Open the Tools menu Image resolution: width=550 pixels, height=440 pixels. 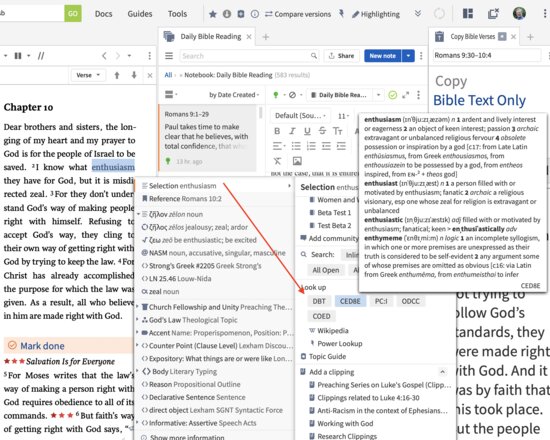point(177,14)
